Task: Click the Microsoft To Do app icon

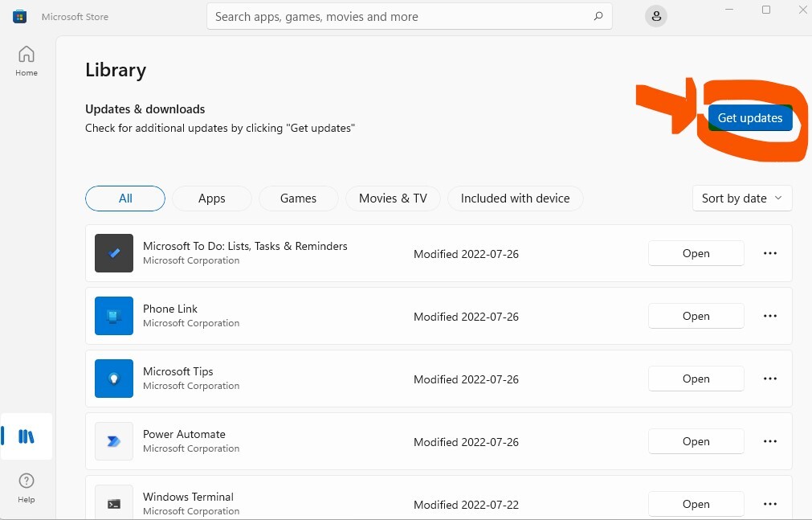Action: coord(114,253)
